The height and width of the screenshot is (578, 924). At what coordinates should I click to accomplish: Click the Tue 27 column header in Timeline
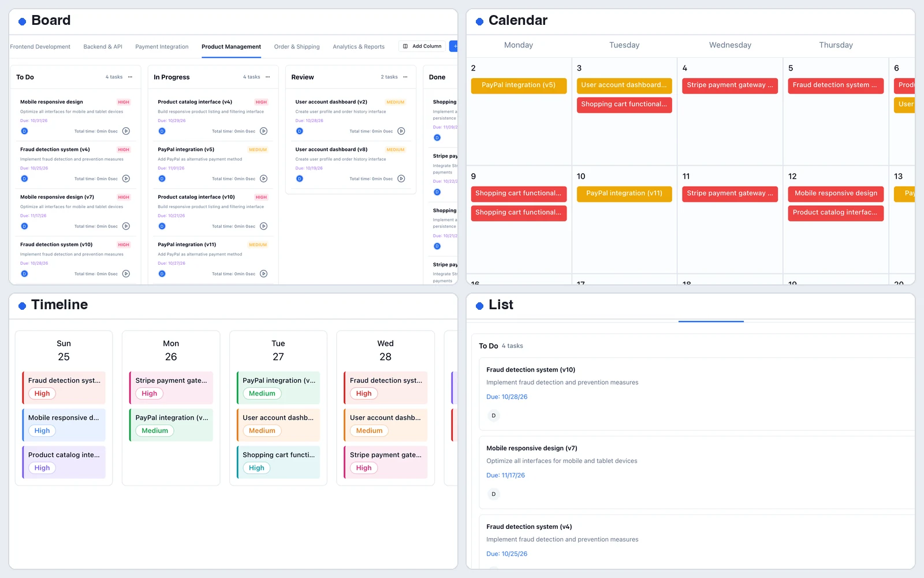(278, 350)
